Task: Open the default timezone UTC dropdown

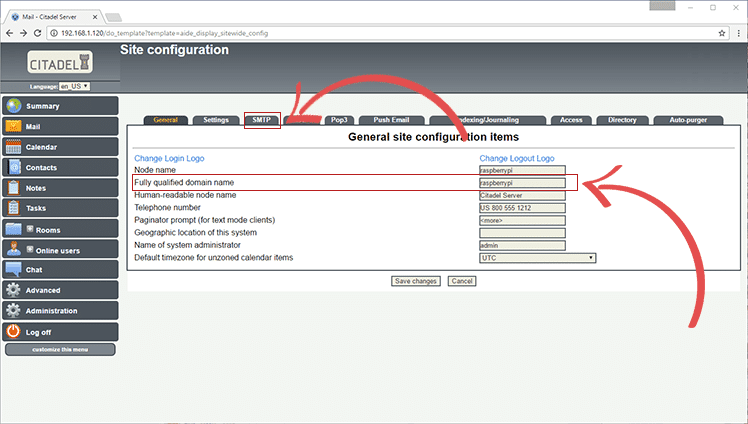Action: point(537,258)
